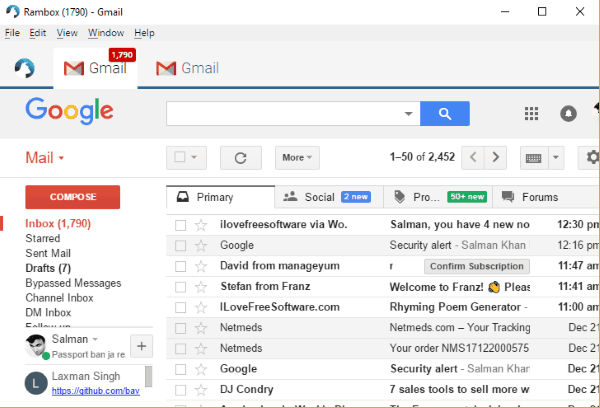Switch to the Forums inbox tab
The width and height of the screenshot is (600, 408).
click(x=547, y=197)
